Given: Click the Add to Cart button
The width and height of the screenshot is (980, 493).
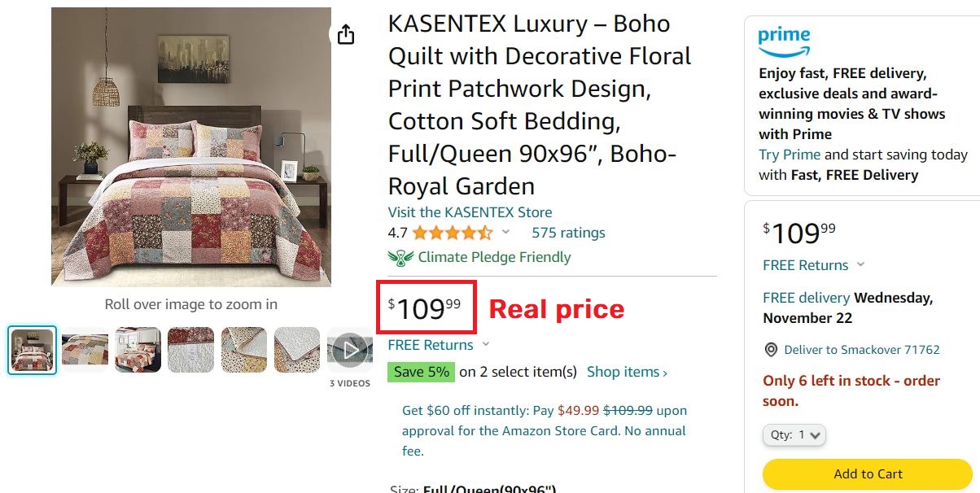Looking at the screenshot, I should (x=867, y=473).
